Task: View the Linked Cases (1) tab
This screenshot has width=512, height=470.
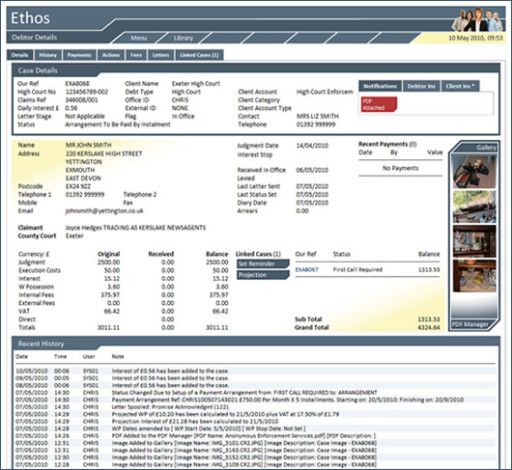Action: tap(199, 55)
